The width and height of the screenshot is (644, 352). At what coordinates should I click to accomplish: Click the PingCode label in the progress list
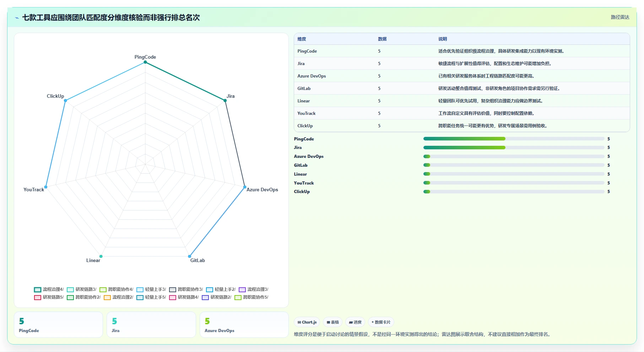pyautogui.click(x=304, y=139)
